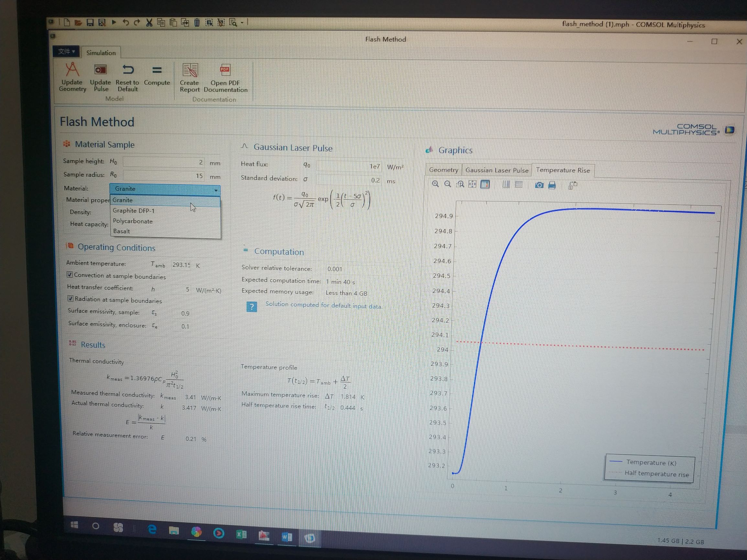Select Graphite DFP-1 from material list

coord(134,210)
